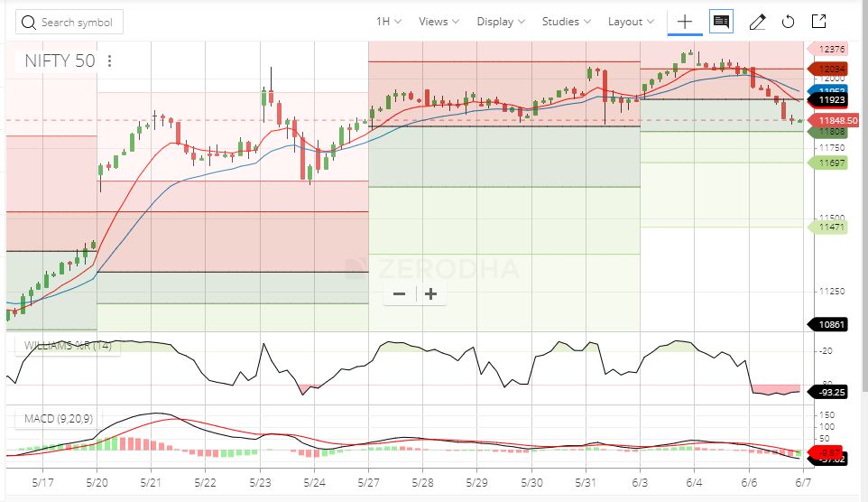Click the 10861 black price label
Screen dimensions: 868x502
point(828,325)
